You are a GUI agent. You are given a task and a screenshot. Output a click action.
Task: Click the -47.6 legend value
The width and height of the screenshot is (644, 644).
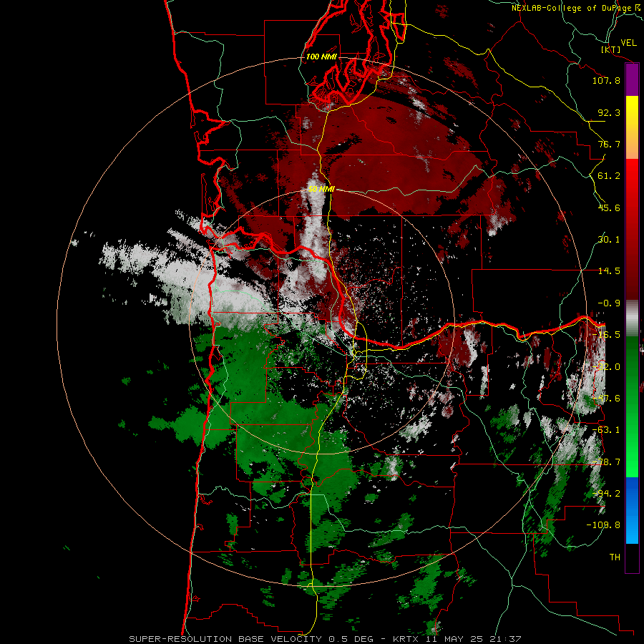(x=606, y=399)
